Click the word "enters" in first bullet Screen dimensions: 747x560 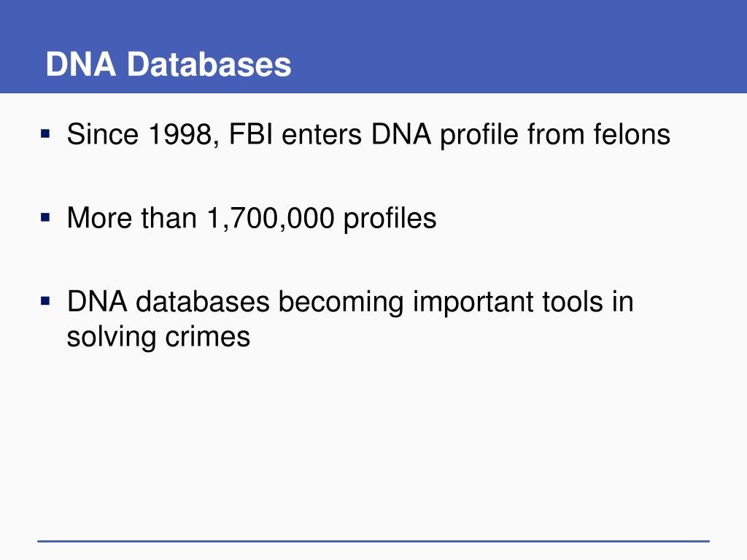pyautogui.click(x=322, y=135)
